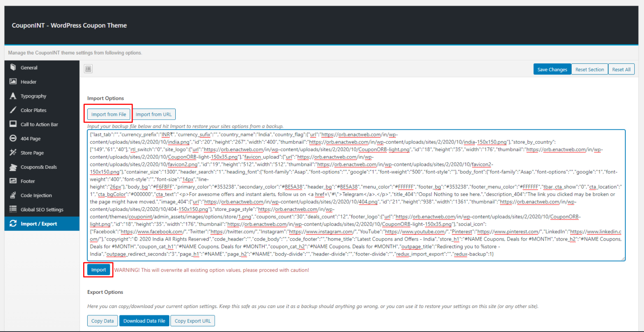644x332 pixels.
Task: Select Call to Action Bar section
Action: [x=42, y=124]
